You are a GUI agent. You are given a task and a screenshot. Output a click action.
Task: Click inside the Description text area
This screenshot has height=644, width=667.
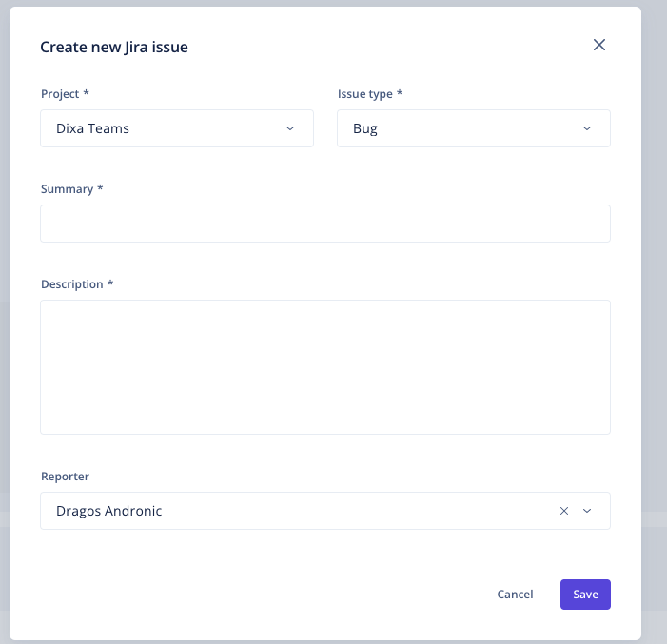click(x=325, y=367)
